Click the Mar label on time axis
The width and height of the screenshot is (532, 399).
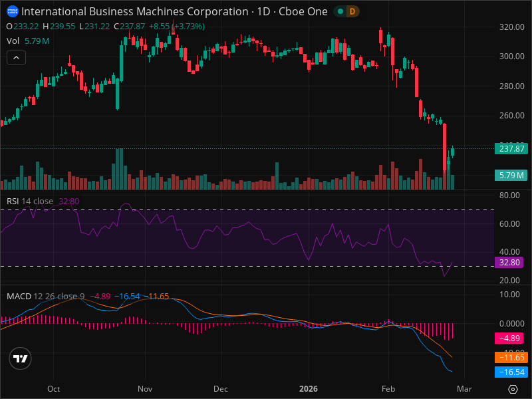pos(464,389)
